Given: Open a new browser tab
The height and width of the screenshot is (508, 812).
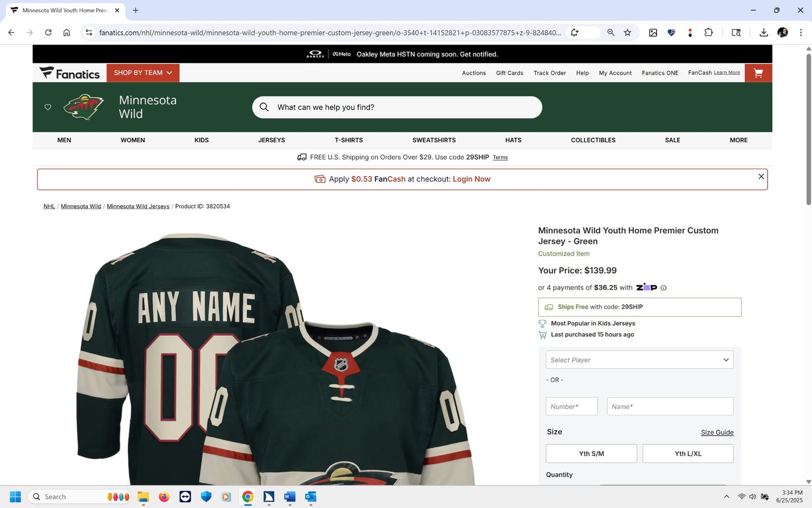Looking at the screenshot, I should [x=136, y=10].
